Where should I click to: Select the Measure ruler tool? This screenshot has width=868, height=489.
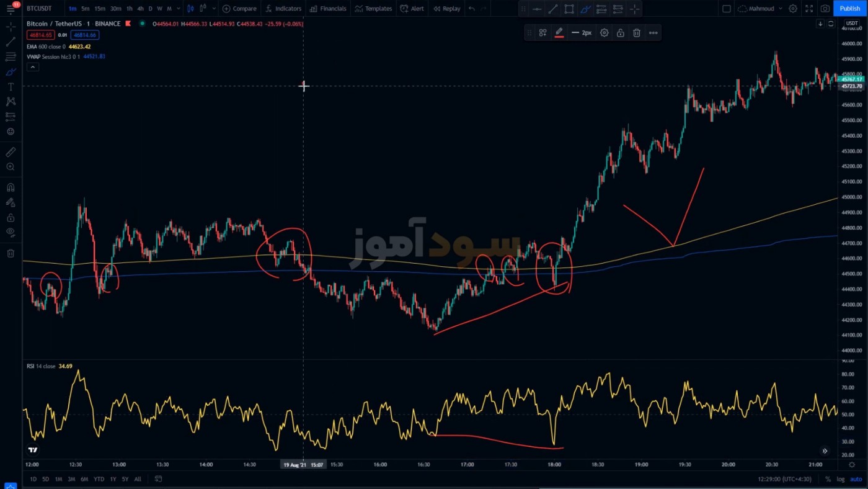[x=11, y=152]
